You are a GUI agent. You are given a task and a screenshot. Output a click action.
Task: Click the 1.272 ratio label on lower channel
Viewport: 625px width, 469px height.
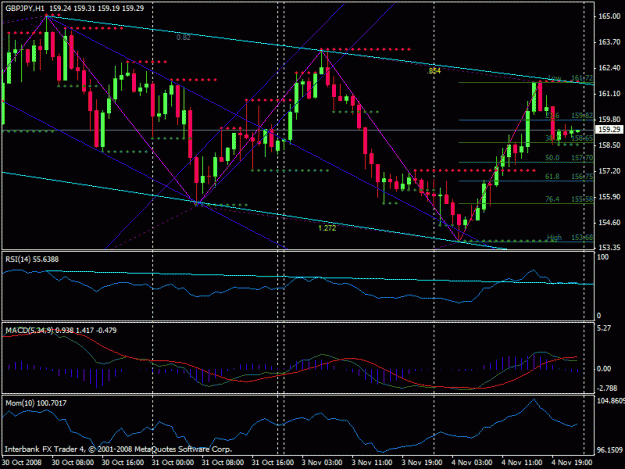327,228
